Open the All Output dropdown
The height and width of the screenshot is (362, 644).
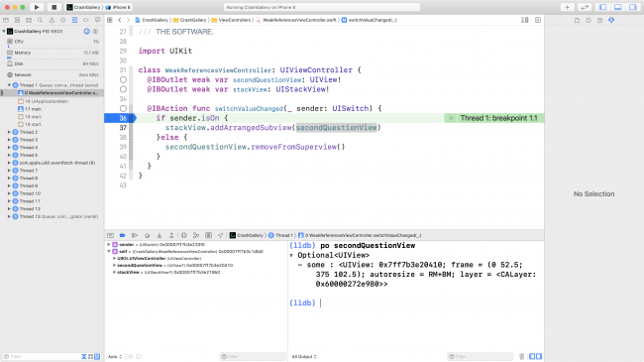[304, 357]
